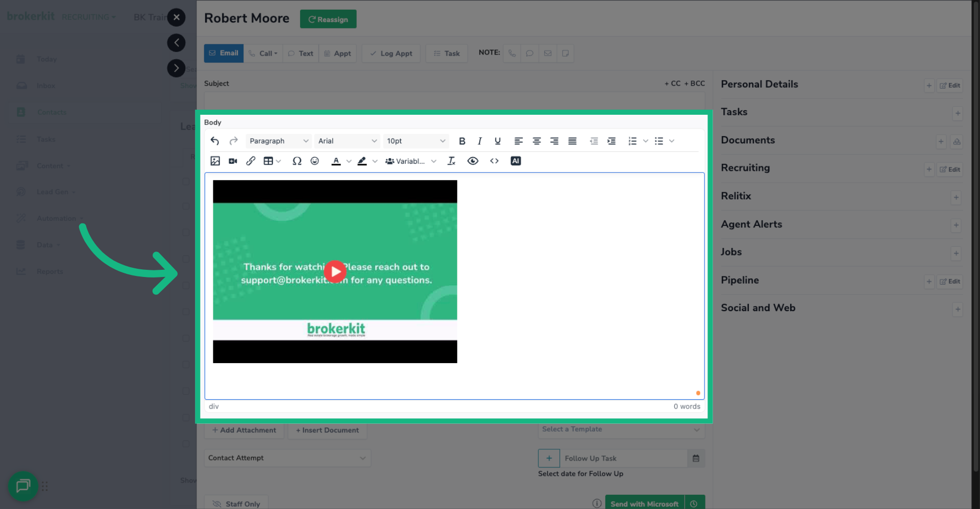
Task: Open the special characters Omega picker
Action: [x=297, y=161]
